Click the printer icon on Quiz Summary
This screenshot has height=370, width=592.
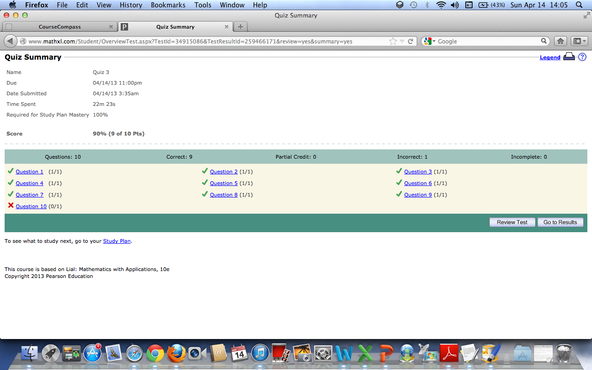click(569, 57)
